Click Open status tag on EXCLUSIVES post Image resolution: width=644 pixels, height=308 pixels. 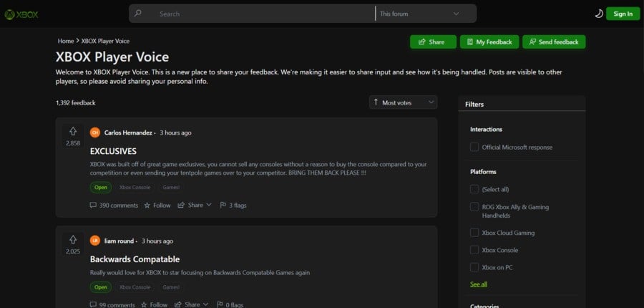(x=101, y=188)
